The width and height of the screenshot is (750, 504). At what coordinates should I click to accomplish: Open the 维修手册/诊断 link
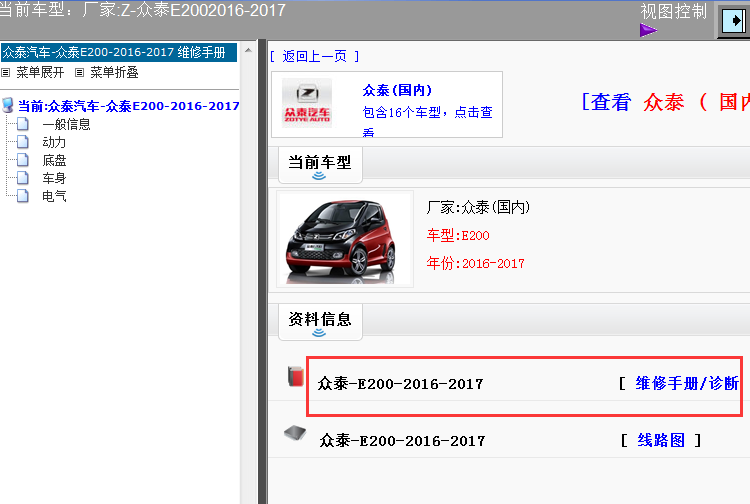pyautogui.click(x=687, y=383)
